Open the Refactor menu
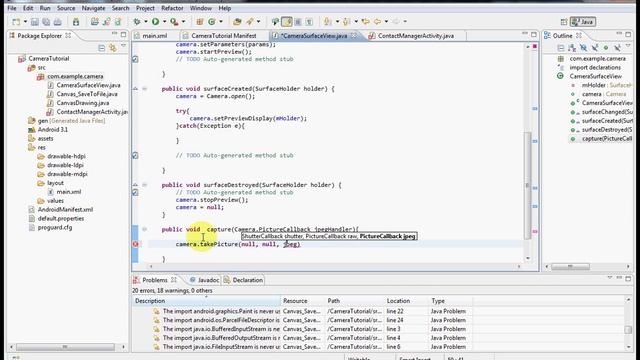The height and width of the screenshot is (360, 640). point(172,8)
